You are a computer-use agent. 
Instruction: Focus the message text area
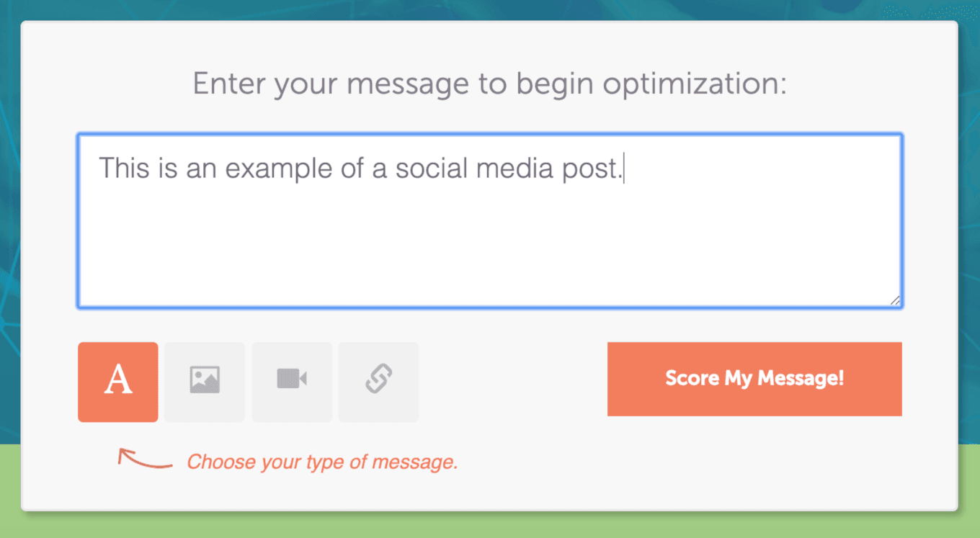coord(490,221)
